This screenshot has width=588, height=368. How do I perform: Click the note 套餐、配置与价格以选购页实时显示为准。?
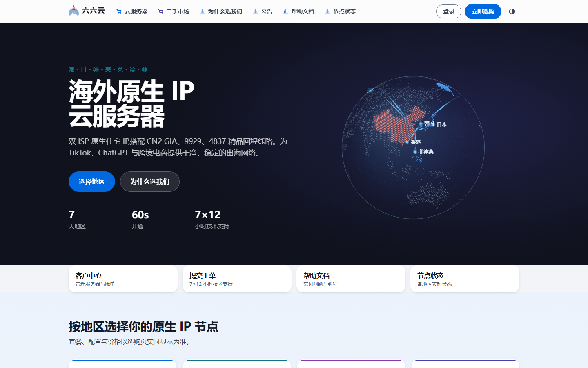click(x=130, y=342)
